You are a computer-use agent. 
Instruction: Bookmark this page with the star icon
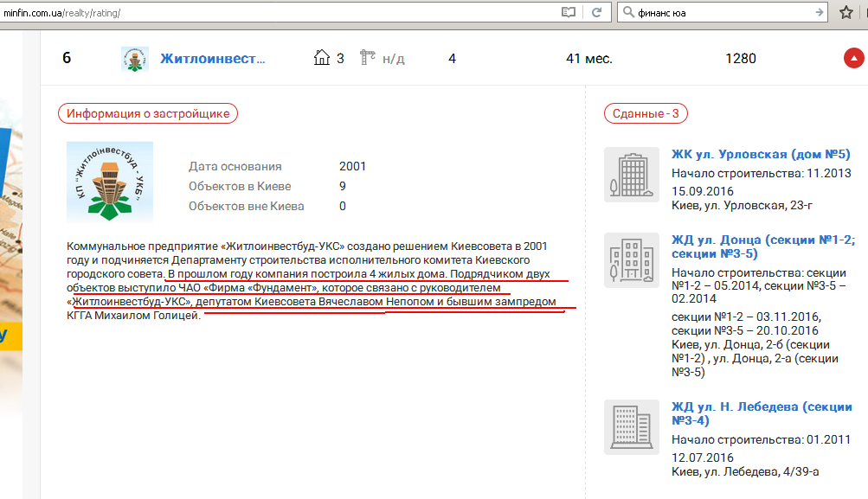click(845, 12)
